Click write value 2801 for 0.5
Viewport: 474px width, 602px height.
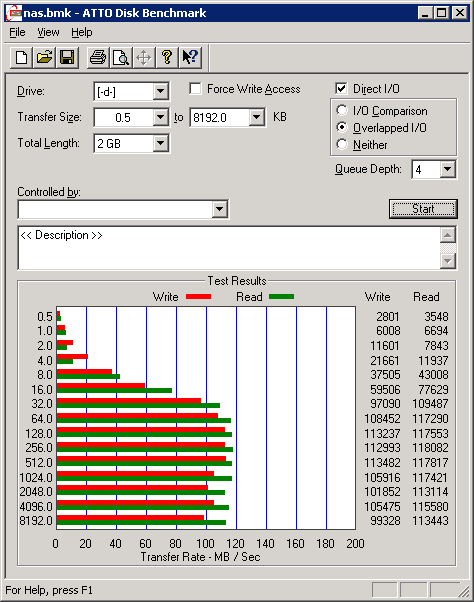[x=388, y=316]
